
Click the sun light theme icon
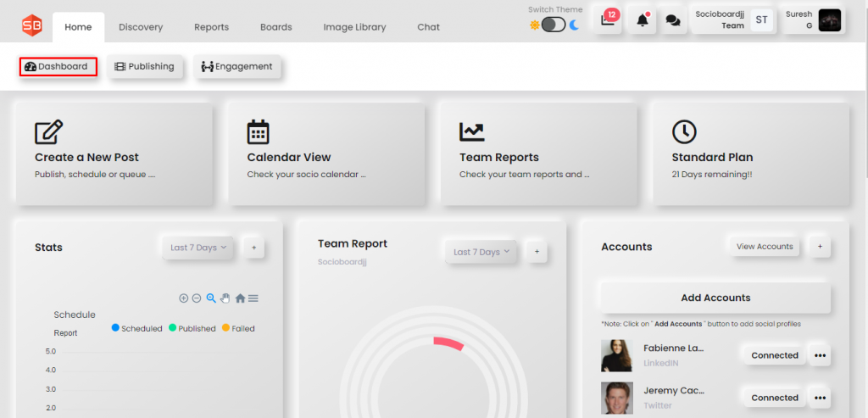click(534, 25)
